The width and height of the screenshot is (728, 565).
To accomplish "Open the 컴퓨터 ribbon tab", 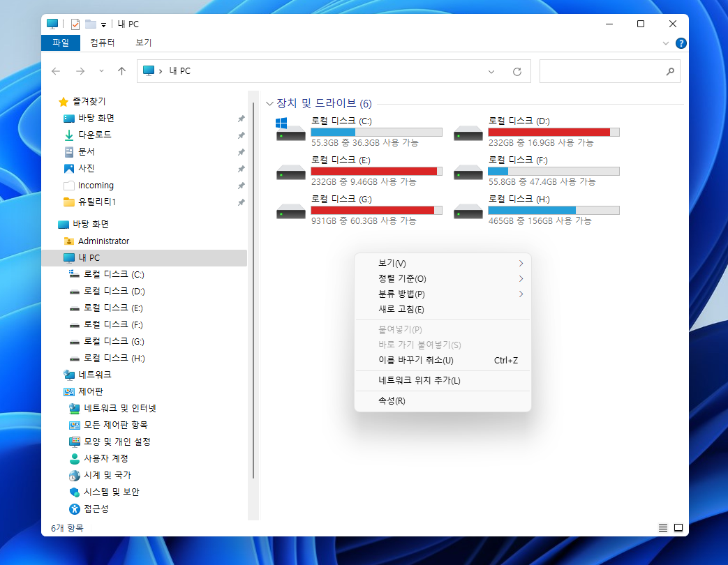I will click(102, 43).
